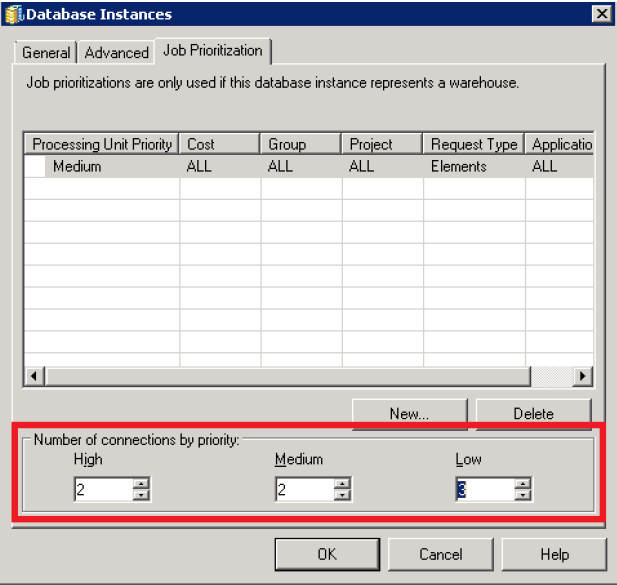Increase Low connections with up arrow
This screenshot has height=585, width=617.
tap(523, 484)
